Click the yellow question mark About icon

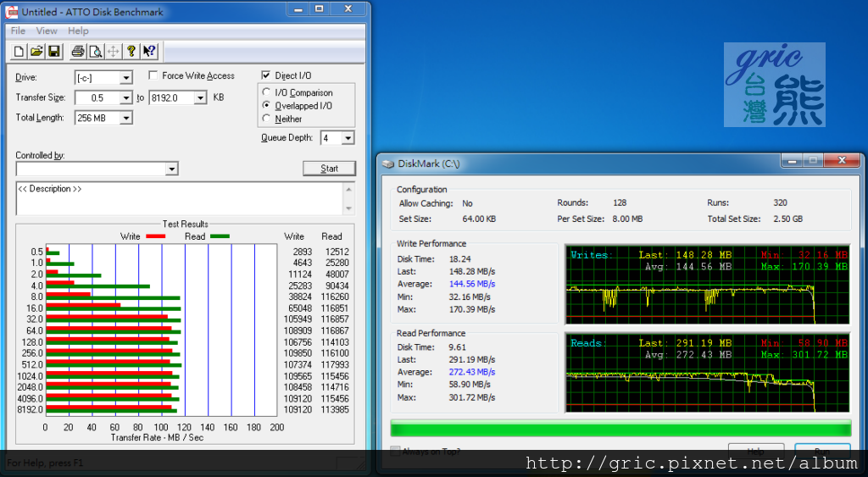click(x=131, y=51)
